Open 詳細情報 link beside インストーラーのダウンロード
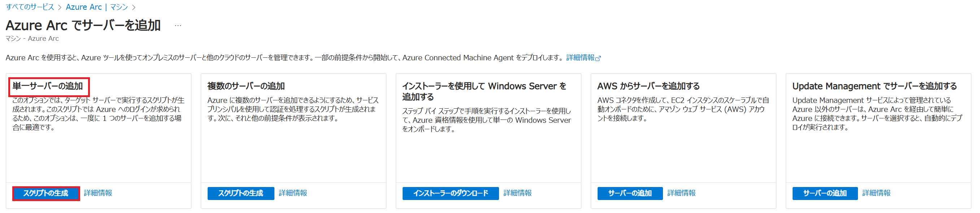The height and width of the screenshot is (213, 980). 518,193
